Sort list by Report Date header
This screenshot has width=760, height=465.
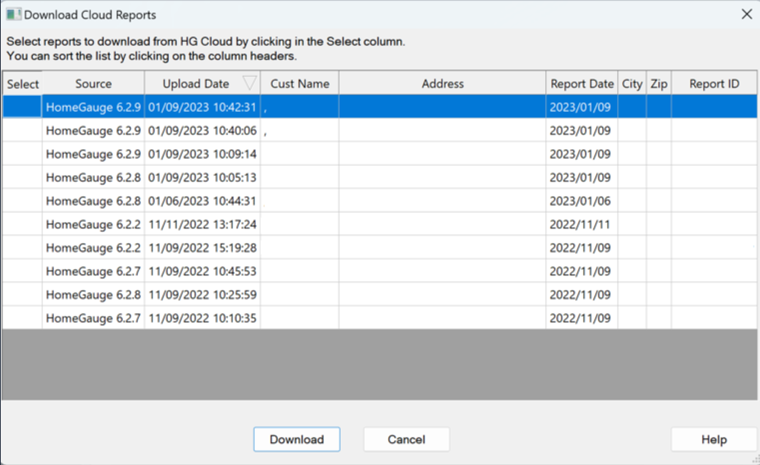pyautogui.click(x=581, y=84)
